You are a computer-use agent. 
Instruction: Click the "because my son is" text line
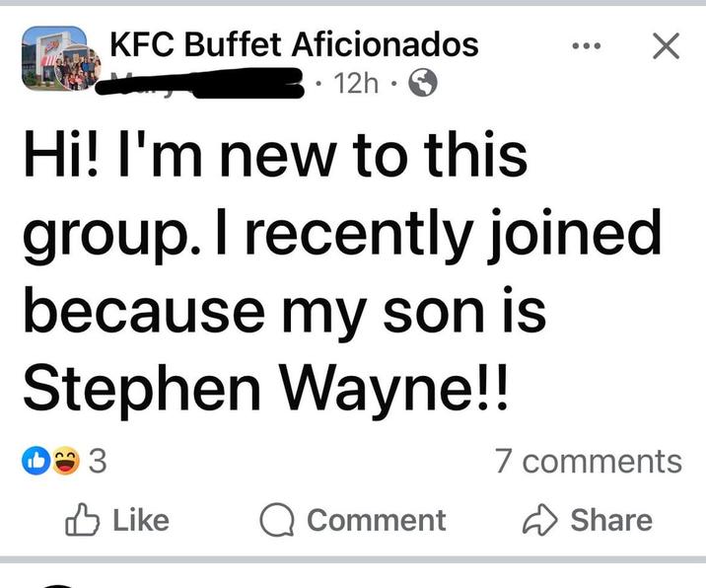(283, 310)
